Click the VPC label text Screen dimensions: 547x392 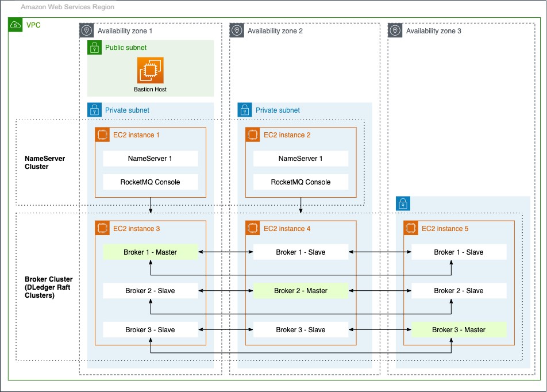(x=33, y=25)
